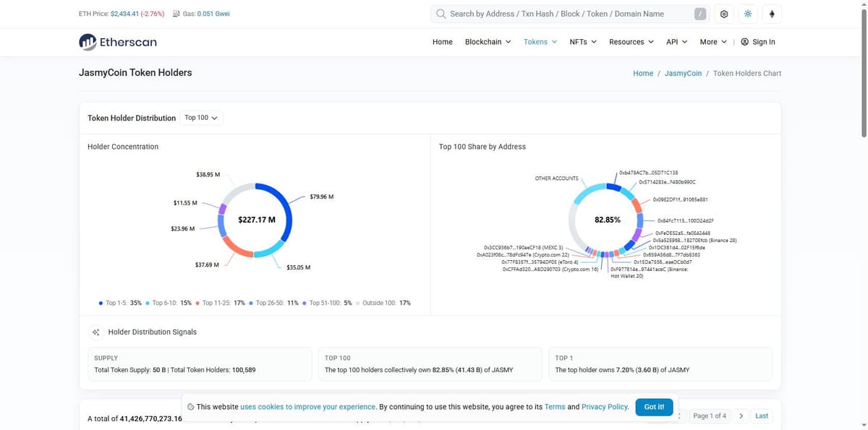
Task: Click the Binance 28 address label
Action: pyautogui.click(x=694, y=240)
